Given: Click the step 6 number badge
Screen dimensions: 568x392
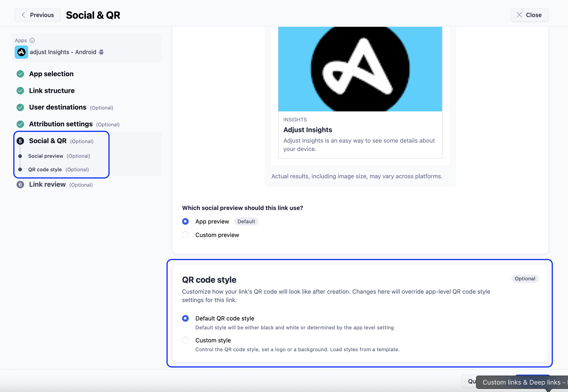Looking at the screenshot, I should point(20,185).
